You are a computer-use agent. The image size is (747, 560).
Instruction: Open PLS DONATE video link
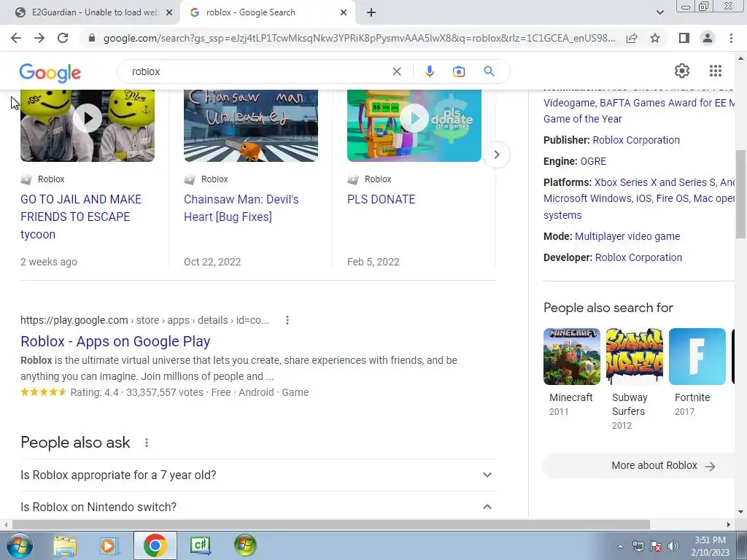tap(381, 199)
